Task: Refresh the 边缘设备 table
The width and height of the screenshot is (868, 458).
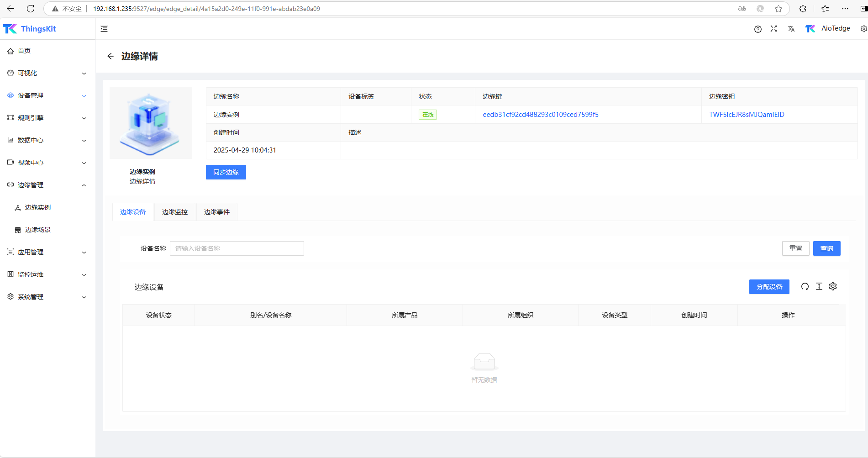Action: pos(805,286)
